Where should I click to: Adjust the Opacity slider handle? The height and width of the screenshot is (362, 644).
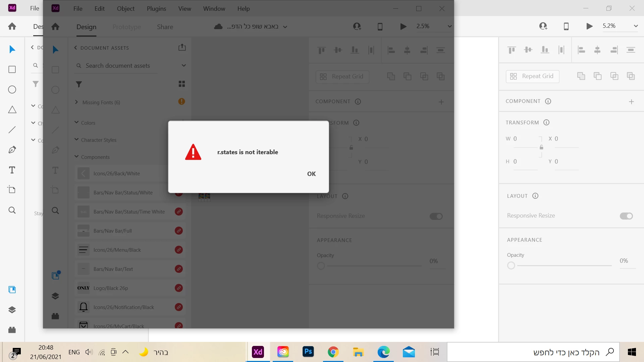tap(511, 266)
